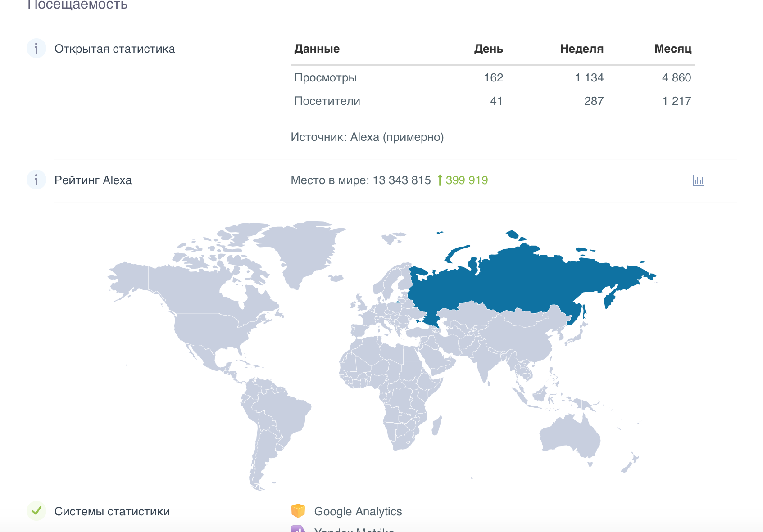Click the info icon beside "Открытая статистика"

(x=36, y=49)
